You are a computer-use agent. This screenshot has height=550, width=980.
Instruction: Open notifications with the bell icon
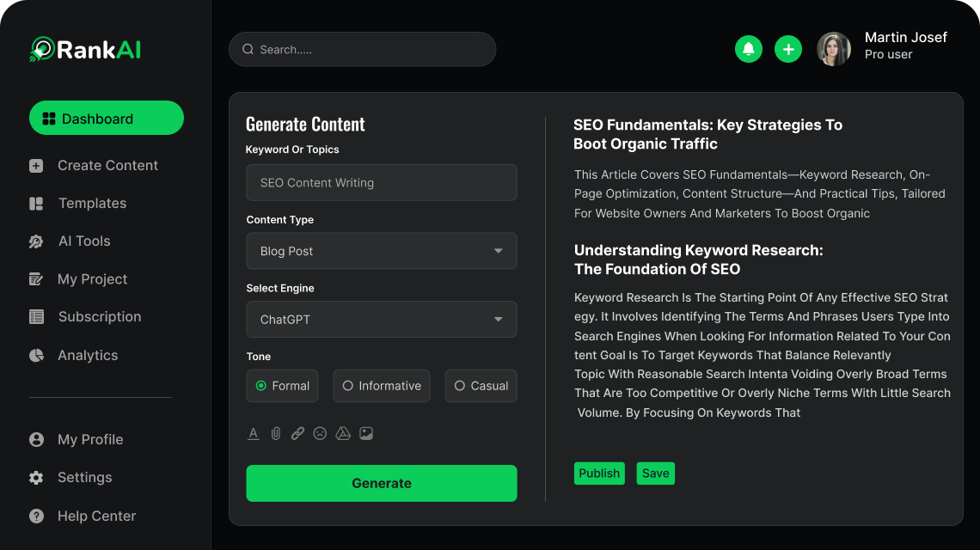pyautogui.click(x=749, y=49)
